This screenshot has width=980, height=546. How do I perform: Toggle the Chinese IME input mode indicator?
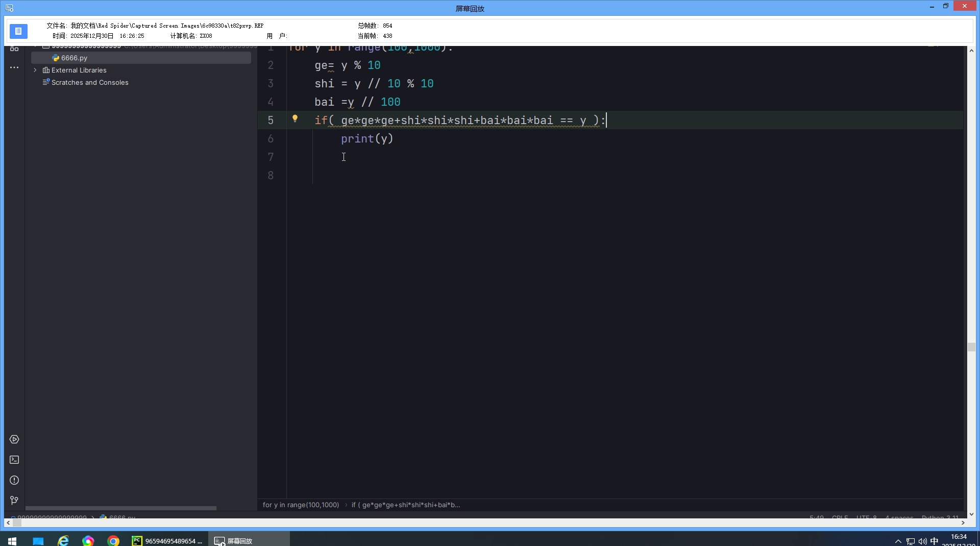tap(934, 541)
